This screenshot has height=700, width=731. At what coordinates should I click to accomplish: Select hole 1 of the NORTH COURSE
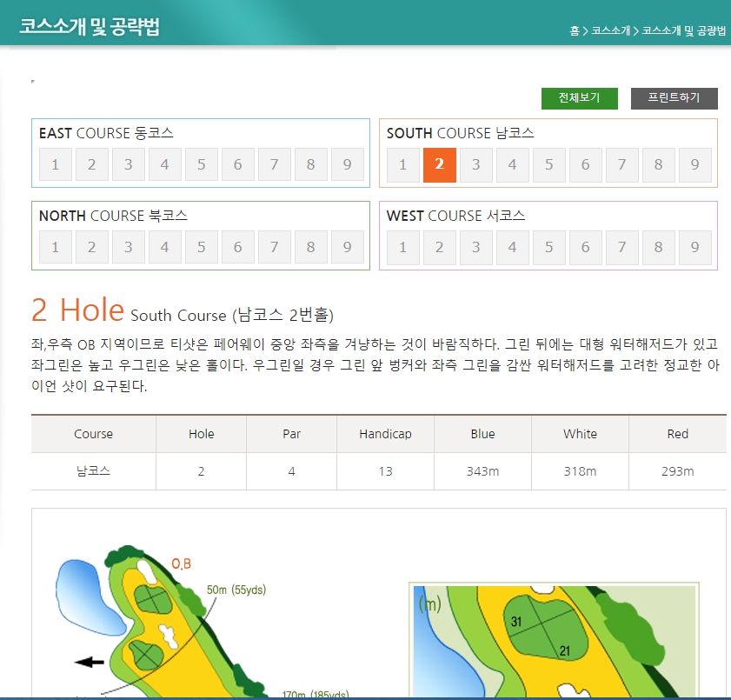coord(56,247)
